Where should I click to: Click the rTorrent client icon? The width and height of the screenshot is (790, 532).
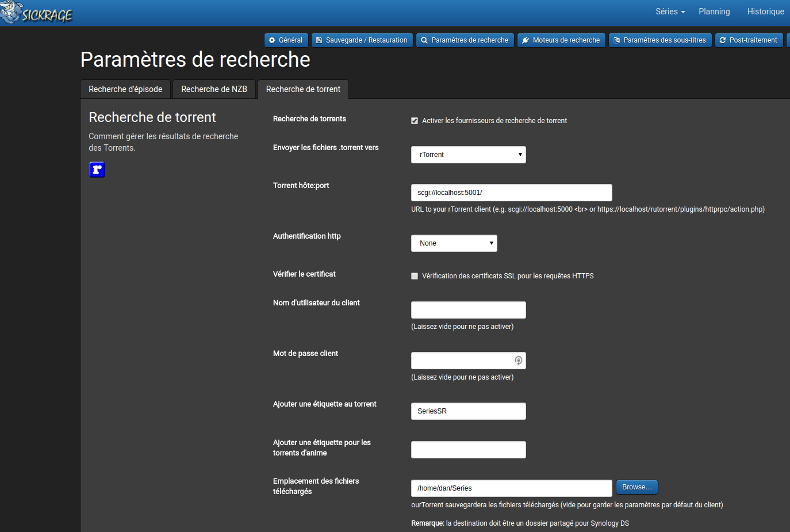click(97, 170)
